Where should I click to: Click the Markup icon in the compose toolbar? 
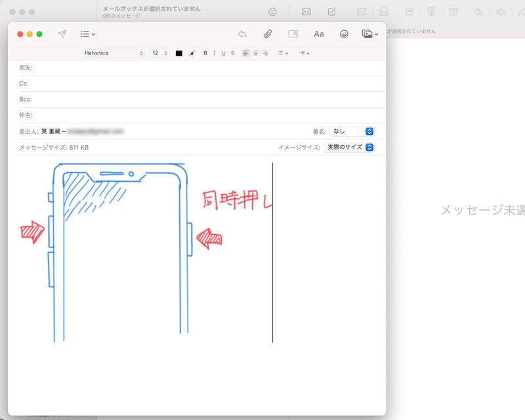point(292,33)
